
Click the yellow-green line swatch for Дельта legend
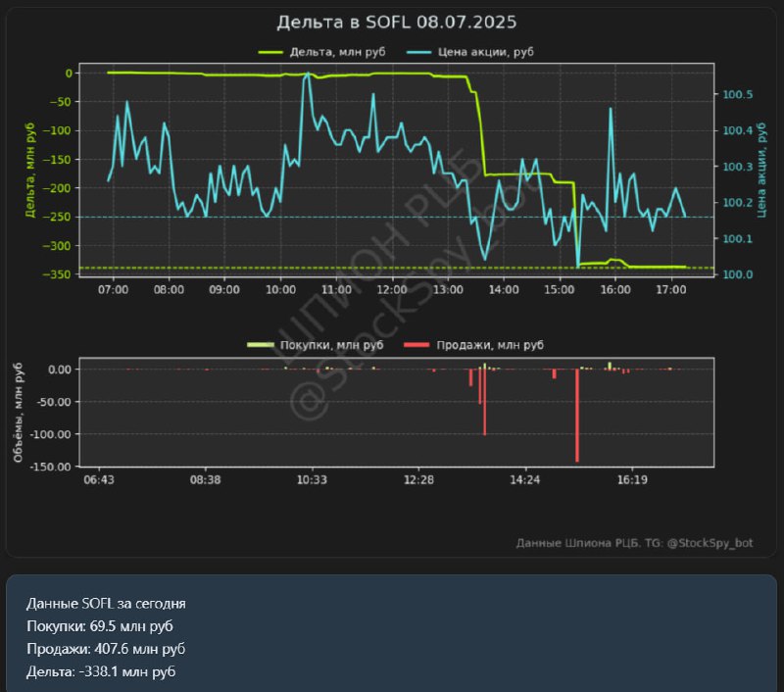pos(270,52)
